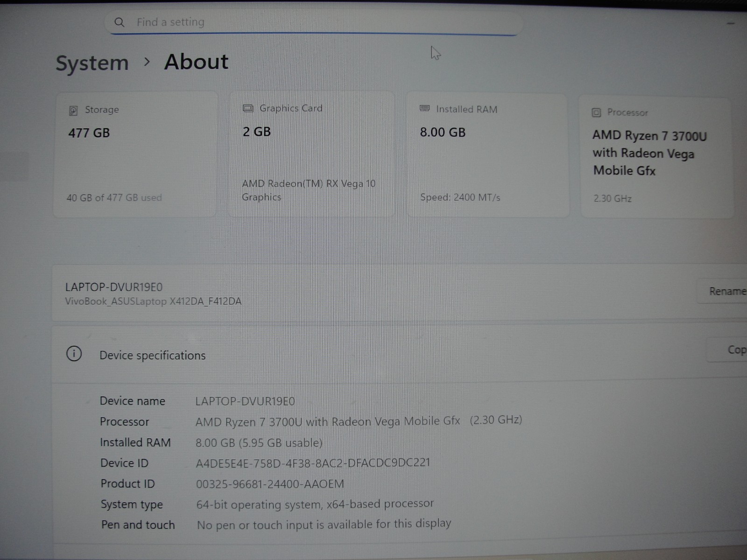Select the 'No pen or touch input' value
747x560 pixels.
click(x=324, y=525)
